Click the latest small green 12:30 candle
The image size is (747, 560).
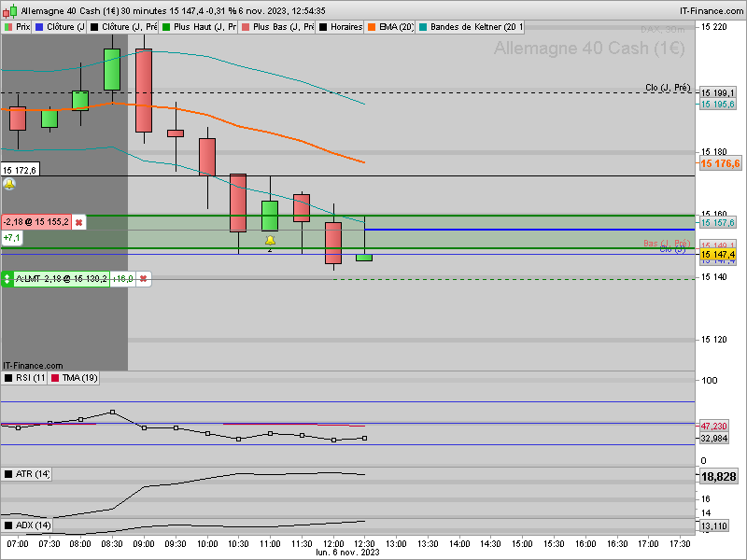point(364,258)
